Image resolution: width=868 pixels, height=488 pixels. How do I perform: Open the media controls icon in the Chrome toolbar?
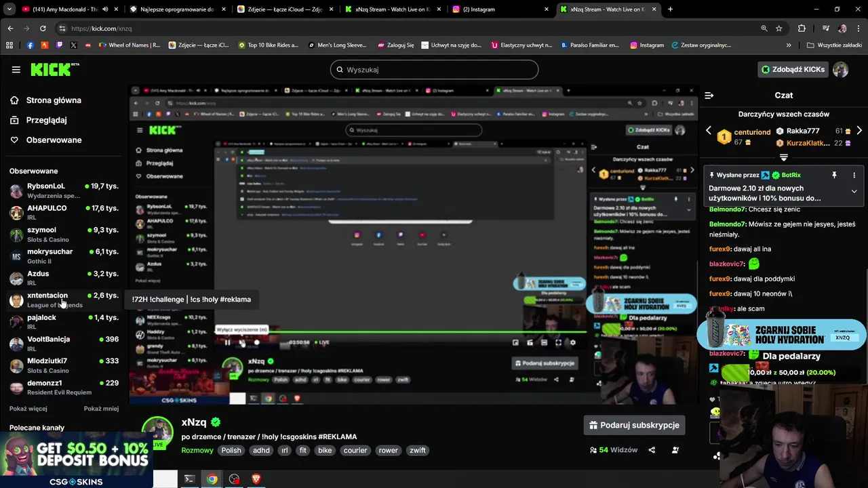[x=825, y=28]
